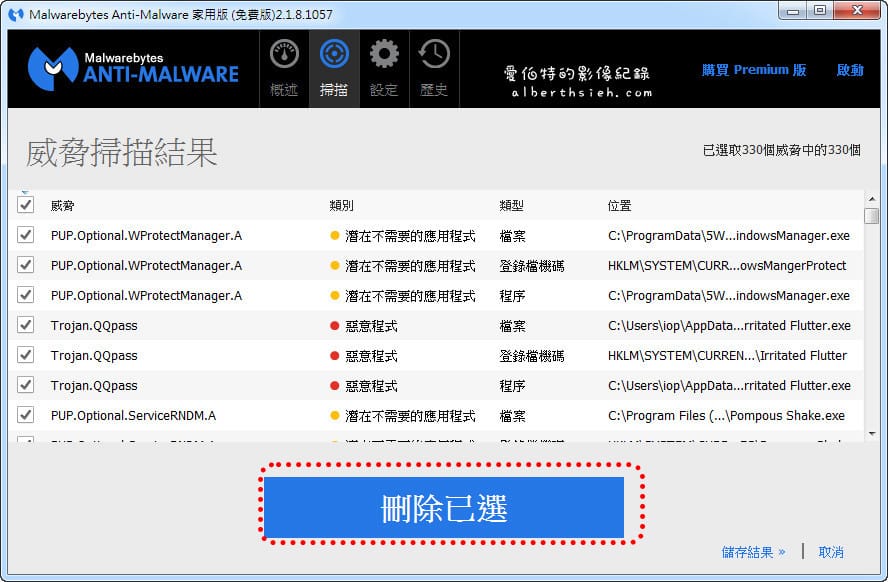Uncheck the WProtectManager.A 登錄檔機碼 row checkbox
Viewport: 888px width, 582px height.
pos(25,265)
